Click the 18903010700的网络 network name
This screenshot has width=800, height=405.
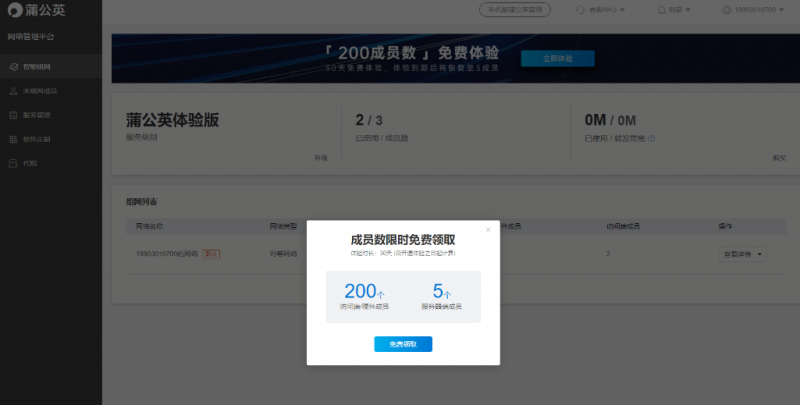coord(166,254)
